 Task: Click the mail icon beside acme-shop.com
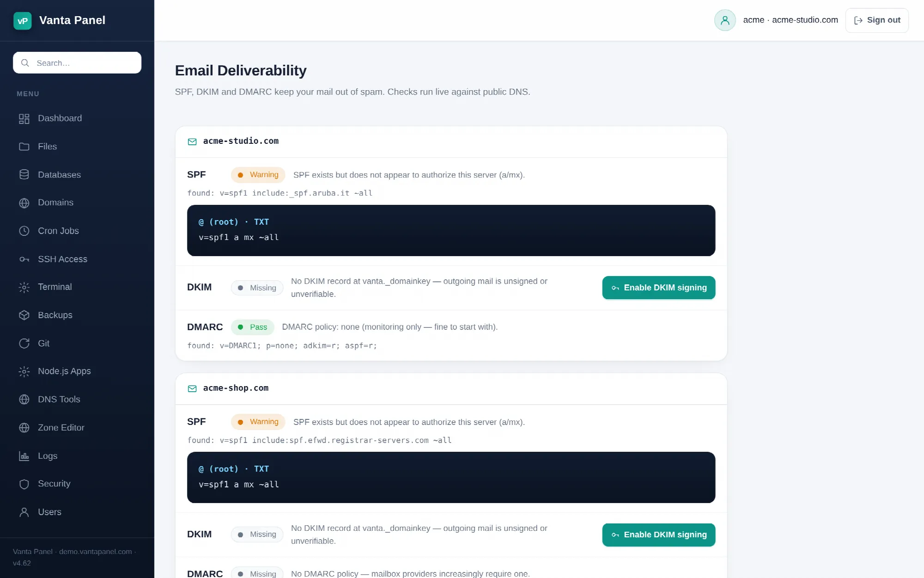[x=192, y=388]
